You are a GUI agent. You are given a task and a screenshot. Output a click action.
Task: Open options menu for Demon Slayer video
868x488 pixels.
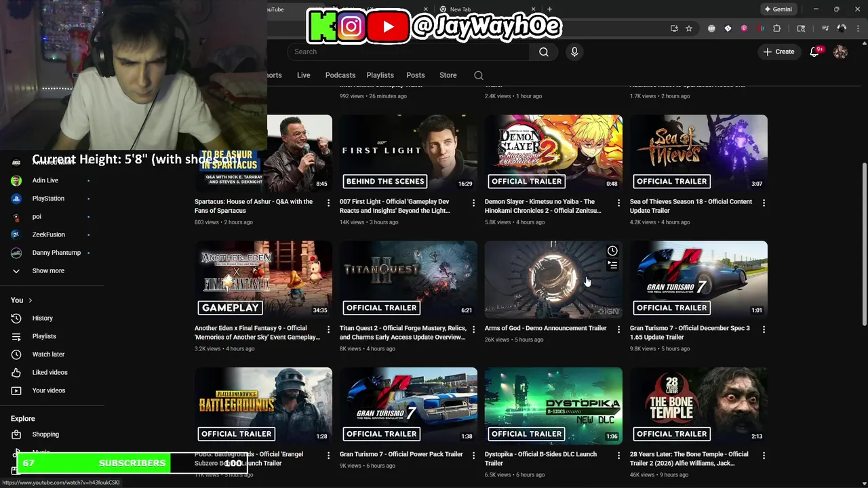[618, 203]
